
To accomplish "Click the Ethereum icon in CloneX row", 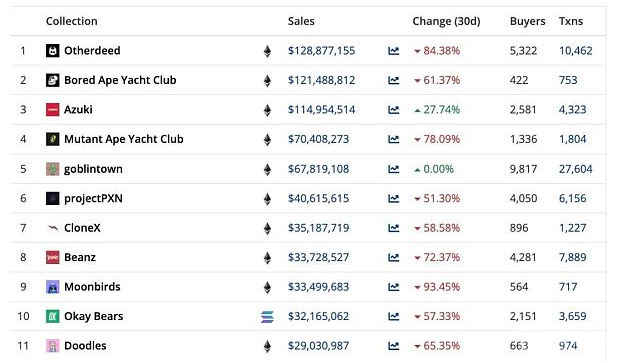I will [x=267, y=228].
